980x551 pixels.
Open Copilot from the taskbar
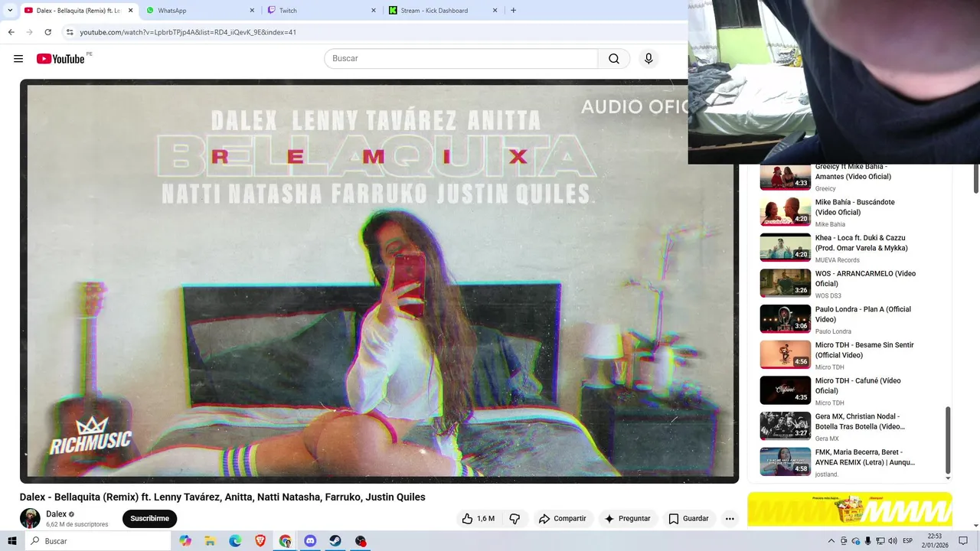click(x=185, y=541)
